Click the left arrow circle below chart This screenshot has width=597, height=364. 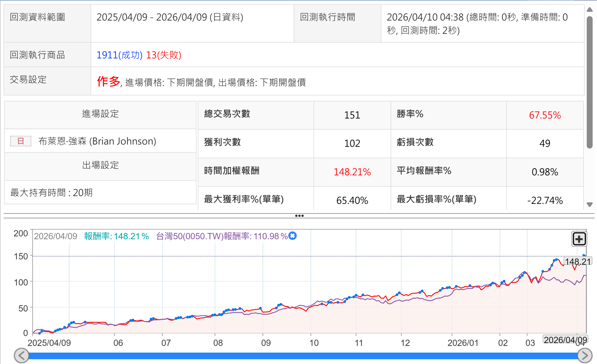[21, 356]
